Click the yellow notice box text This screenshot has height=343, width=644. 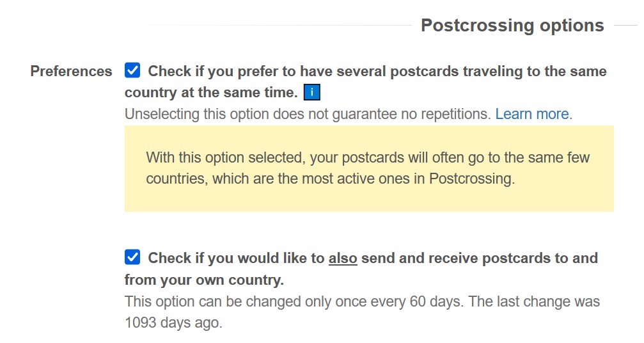click(368, 168)
